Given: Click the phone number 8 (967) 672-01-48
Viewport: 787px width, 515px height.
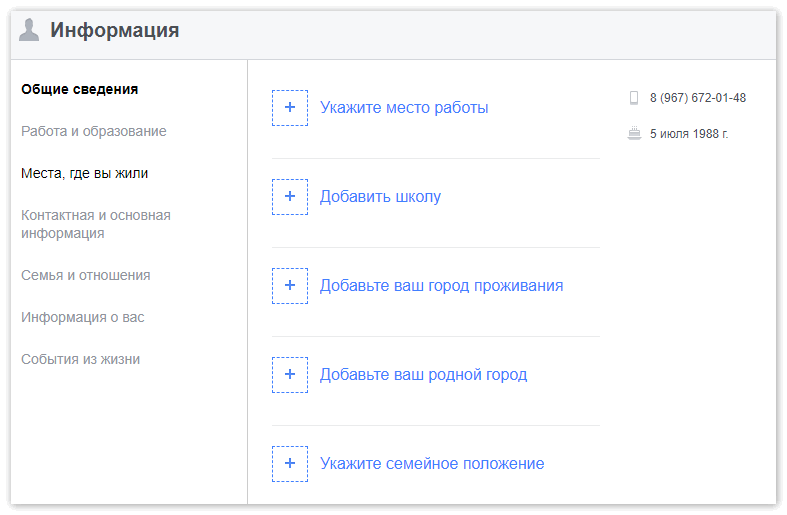Looking at the screenshot, I should 698,97.
